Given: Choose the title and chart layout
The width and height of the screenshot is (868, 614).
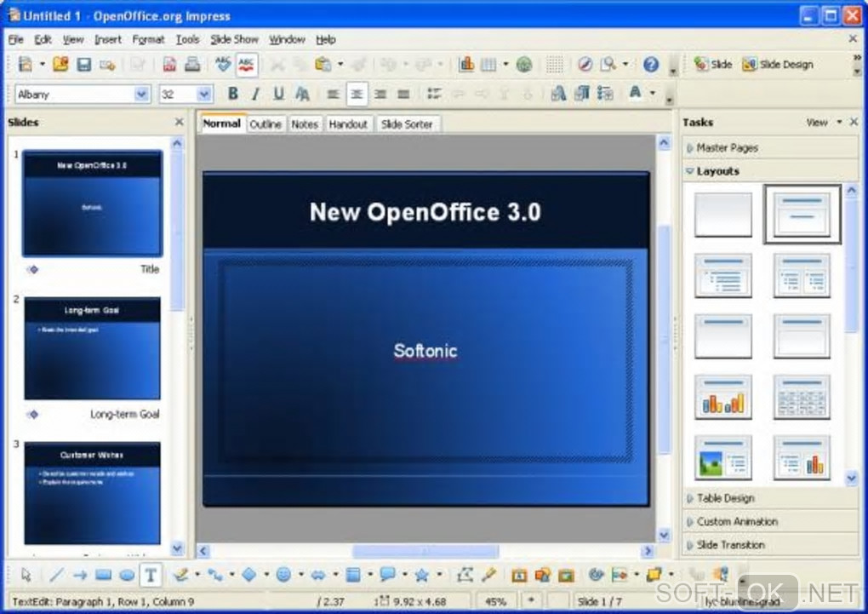Looking at the screenshot, I should pyautogui.click(x=723, y=397).
